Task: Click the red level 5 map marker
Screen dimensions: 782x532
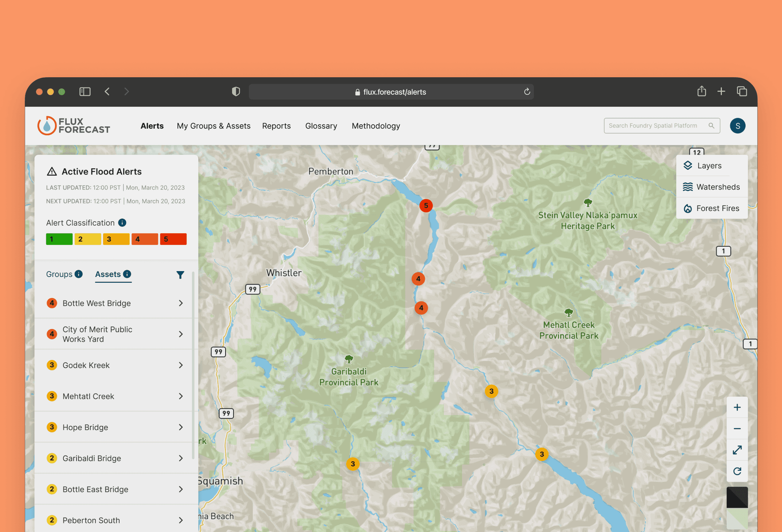Action: [x=426, y=206]
